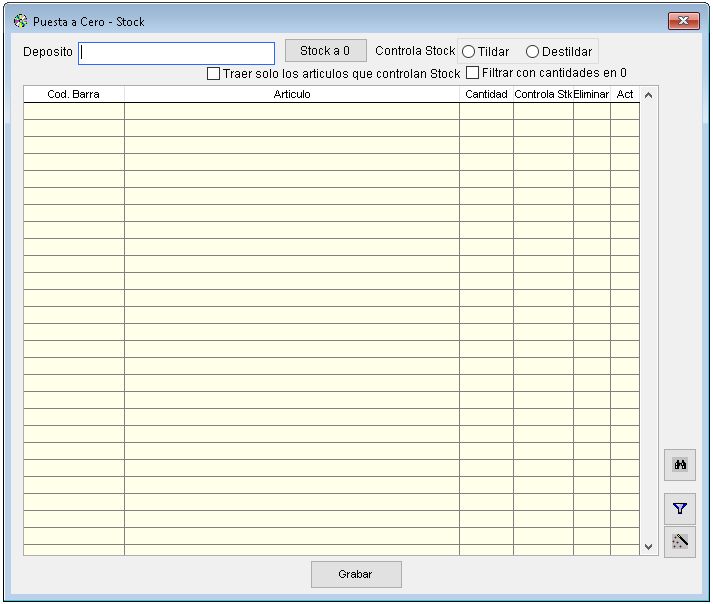The width and height of the screenshot is (713, 604).
Task: Click the blue funnel filter icon
Action: pyautogui.click(x=680, y=508)
